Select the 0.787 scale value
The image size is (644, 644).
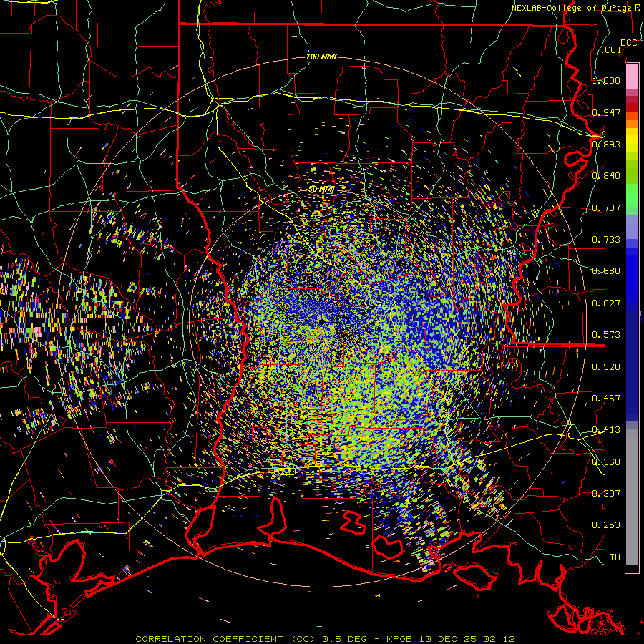click(606, 208)
